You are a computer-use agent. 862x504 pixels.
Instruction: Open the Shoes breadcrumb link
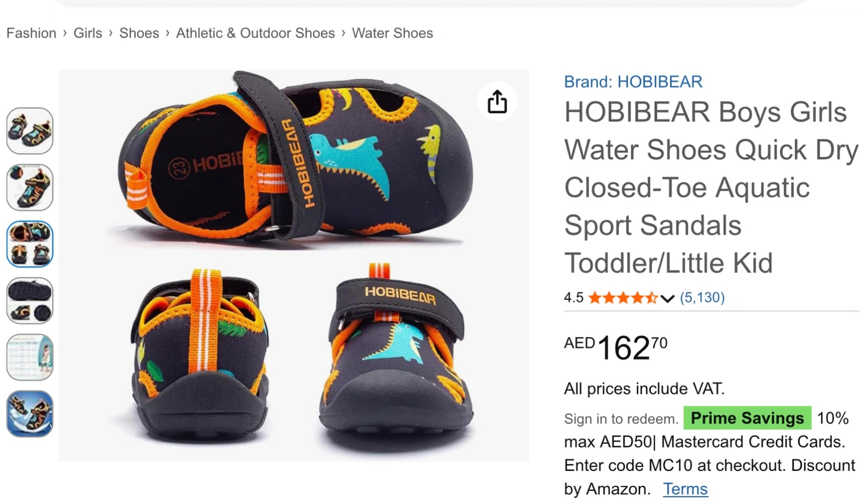(x=139, y=33)
